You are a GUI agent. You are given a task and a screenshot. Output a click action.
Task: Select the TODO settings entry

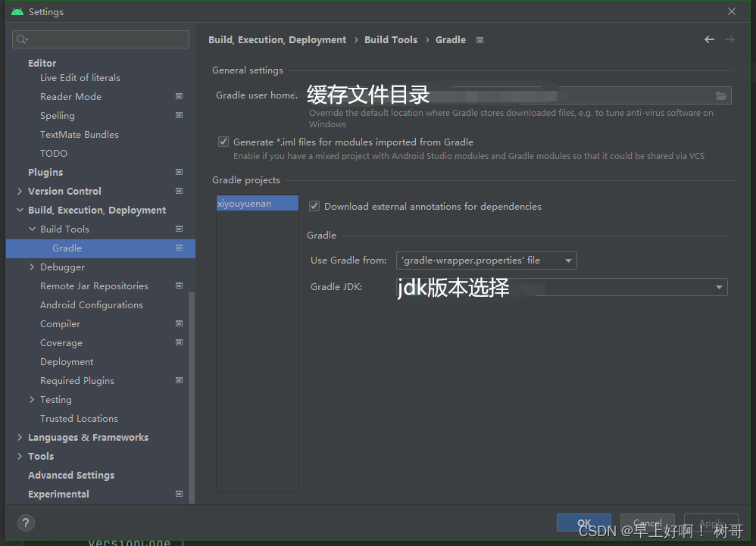click(54, 153)
